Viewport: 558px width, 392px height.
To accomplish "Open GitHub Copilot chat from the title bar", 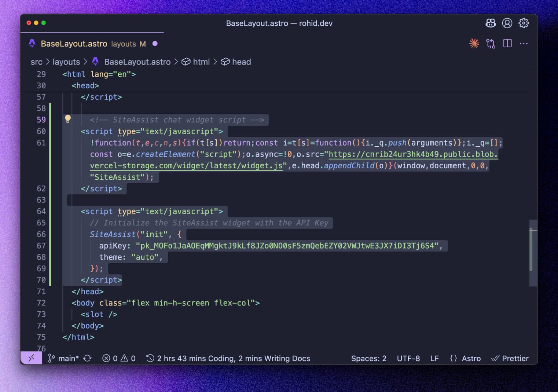I will pos(490,23).
